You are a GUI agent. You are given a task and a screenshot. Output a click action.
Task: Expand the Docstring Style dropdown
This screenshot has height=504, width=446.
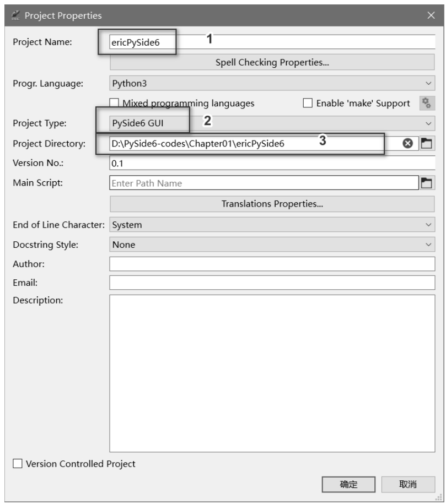272,245
